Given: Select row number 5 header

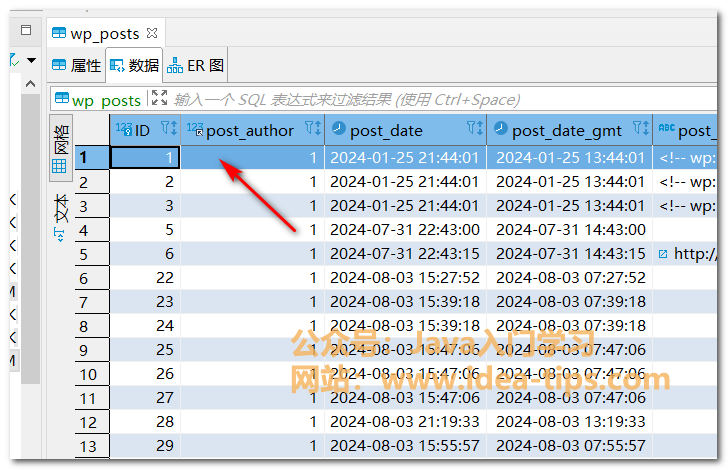Looking at the screenshot, I should click(92, 254).
